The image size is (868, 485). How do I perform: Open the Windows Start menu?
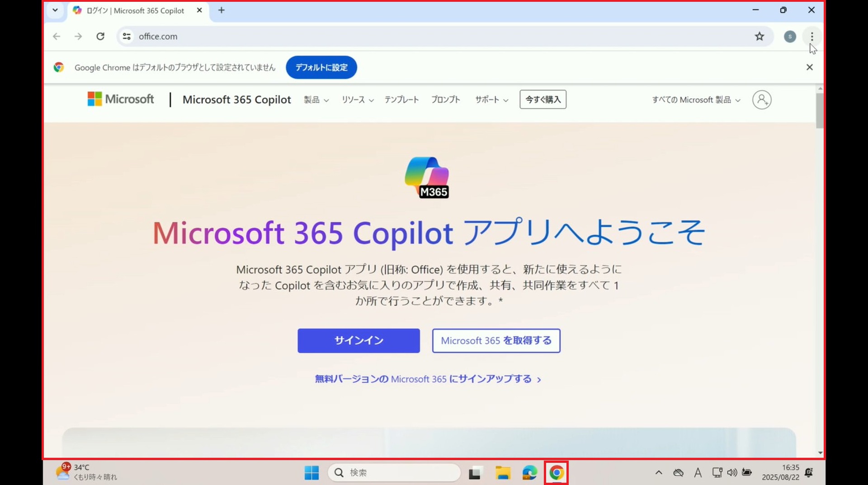(x=311, y=473)
